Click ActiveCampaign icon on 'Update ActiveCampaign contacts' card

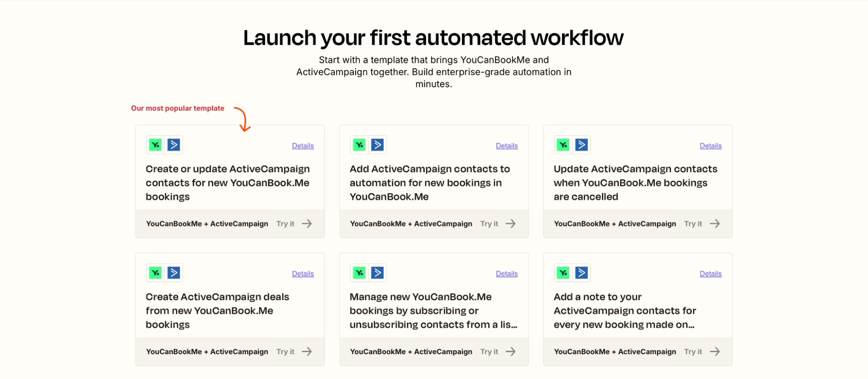point(581,145)
